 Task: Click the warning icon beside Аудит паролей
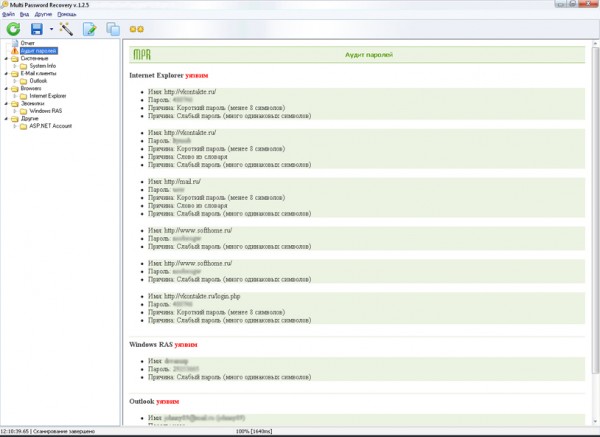15,51
